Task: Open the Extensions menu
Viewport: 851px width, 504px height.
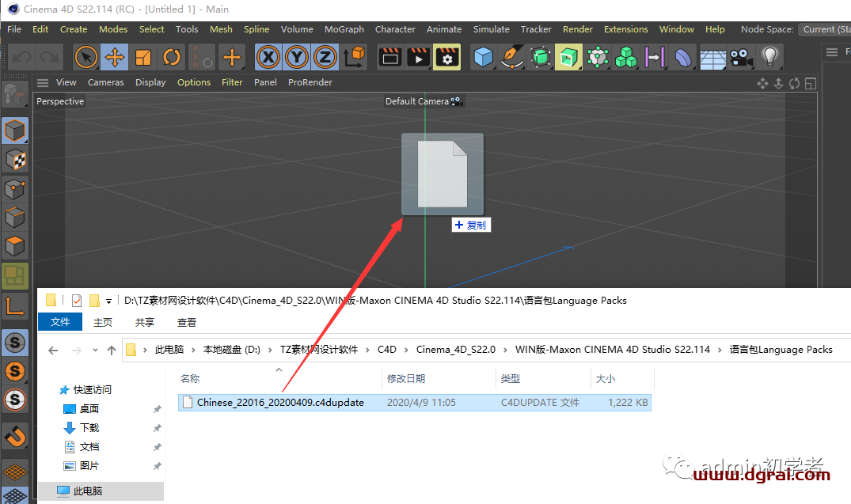Action: pos(625,29)
